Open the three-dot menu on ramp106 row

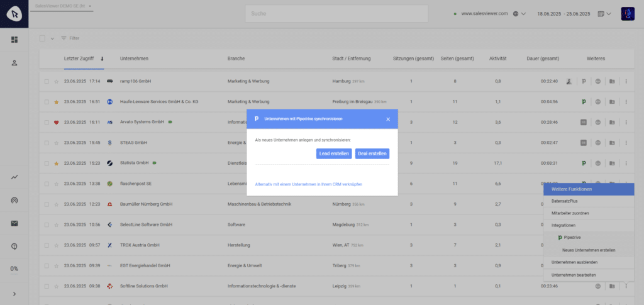click(626, 81)
